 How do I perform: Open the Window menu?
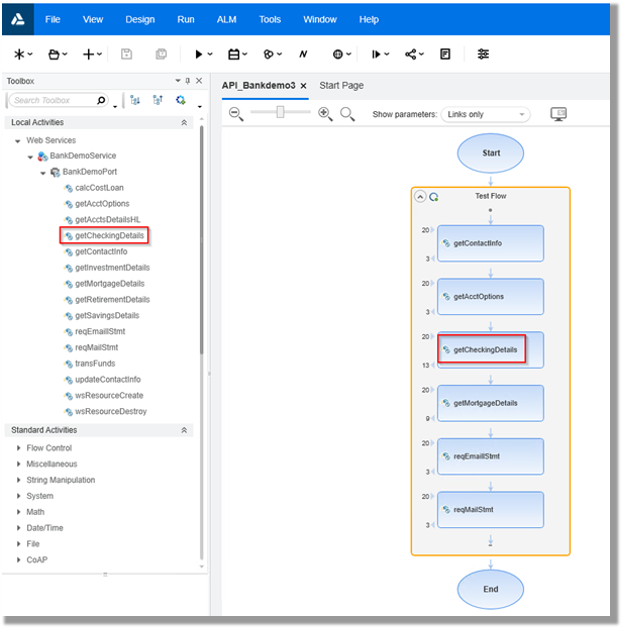coord(320,19)
